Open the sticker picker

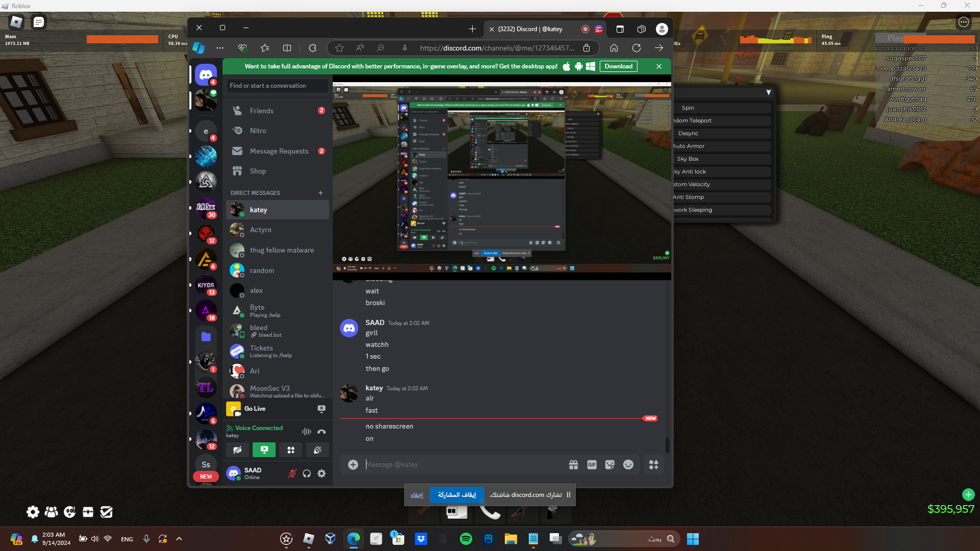pyautogui.click(x=610, y=464)
